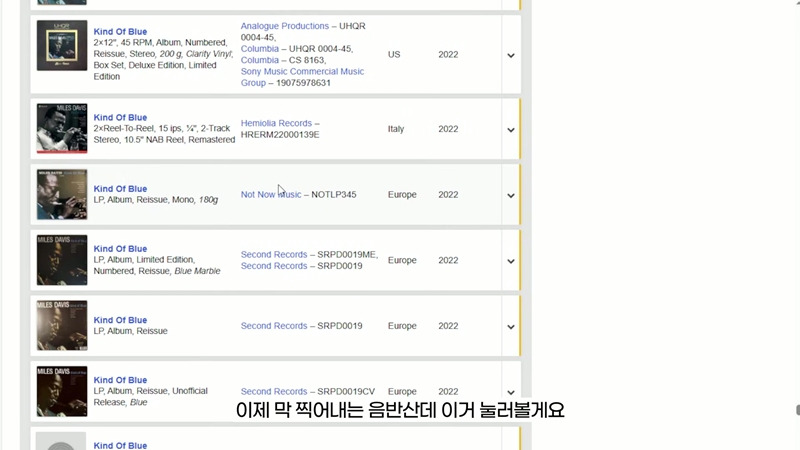Expand the Second Records SRPD0019 reissue row chevron
Screen dimensions: 800x450
point(511,327)
